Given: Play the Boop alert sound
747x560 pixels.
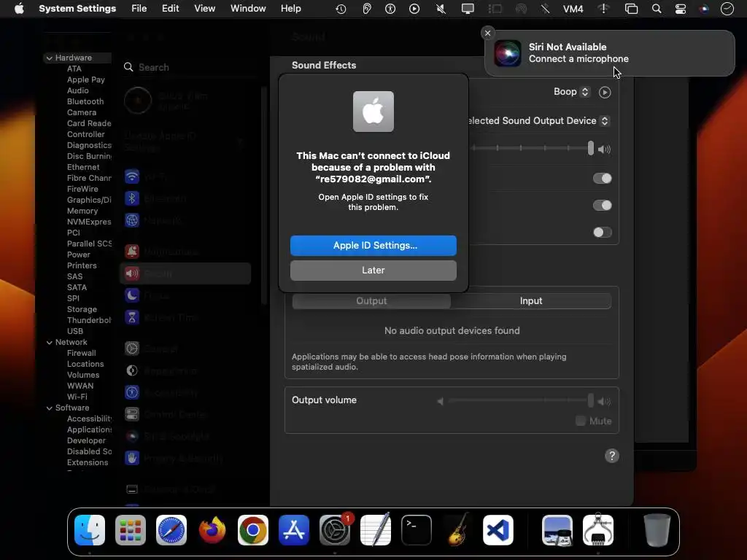Looking at the screenshot, I should coord(605,93).
